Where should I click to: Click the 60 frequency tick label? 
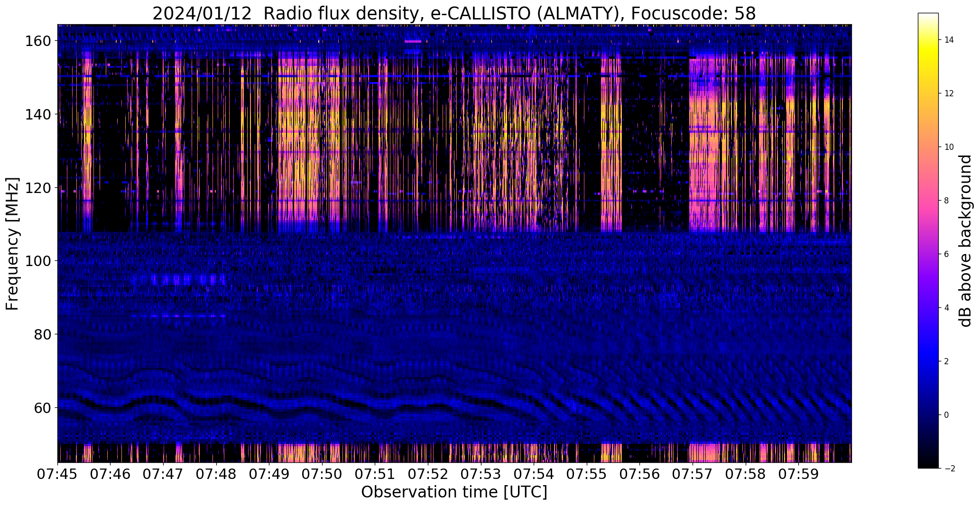pyautogui.click(x=42, y=407)
